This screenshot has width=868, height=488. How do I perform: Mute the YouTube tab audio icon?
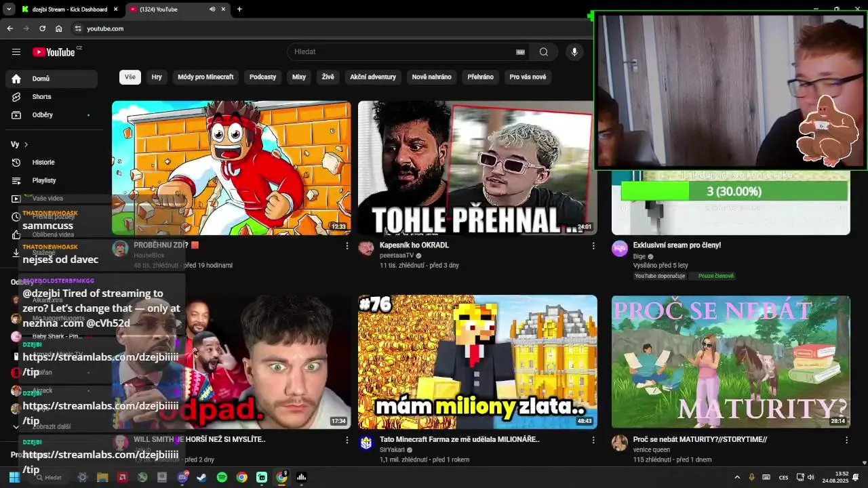click(x=212, y=9)
